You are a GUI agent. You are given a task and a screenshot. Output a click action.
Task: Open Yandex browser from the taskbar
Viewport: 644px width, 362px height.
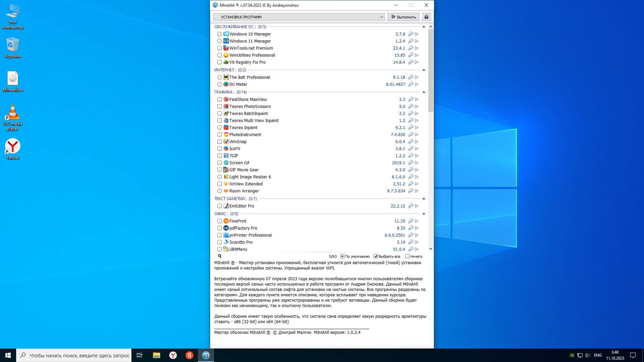point(173,355)
